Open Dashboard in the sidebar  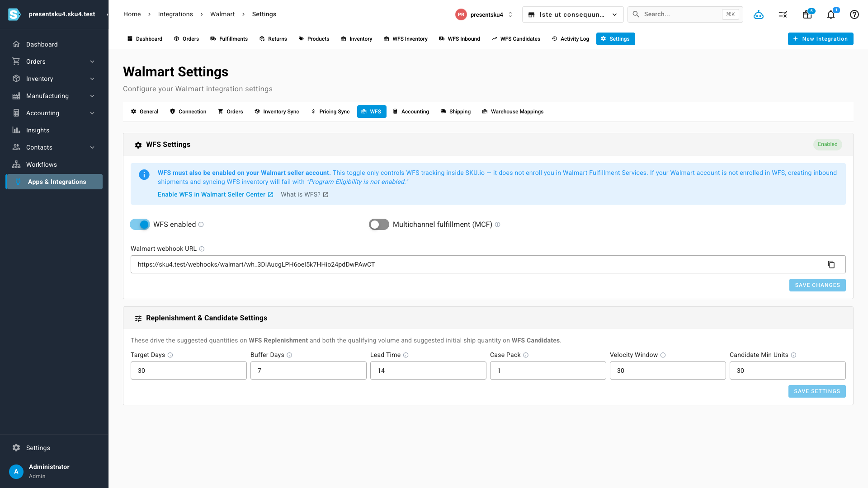[x=54, y=44]
